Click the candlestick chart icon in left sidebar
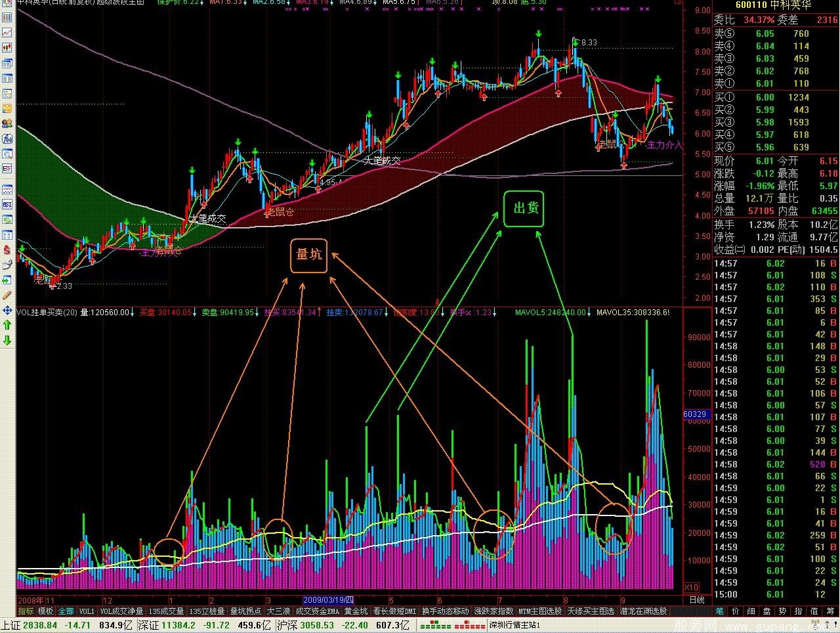The width and height of the screenshot is (840, 633). pos(7,48)
